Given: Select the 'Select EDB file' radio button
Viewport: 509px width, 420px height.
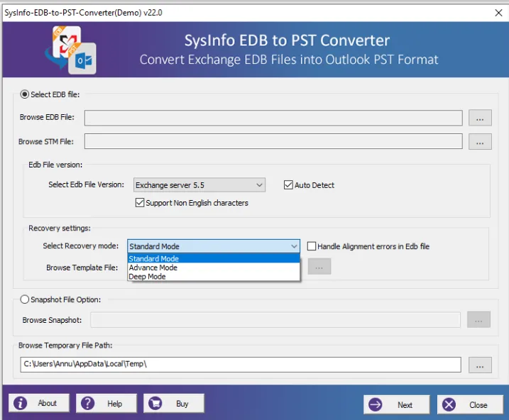Looking at the screenshot, I should (x=25, y=94).
